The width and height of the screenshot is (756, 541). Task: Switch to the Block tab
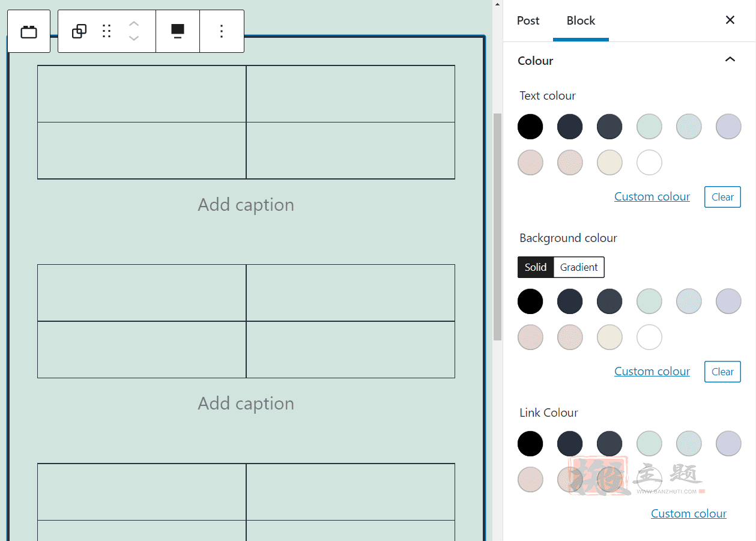coord(581,20)
